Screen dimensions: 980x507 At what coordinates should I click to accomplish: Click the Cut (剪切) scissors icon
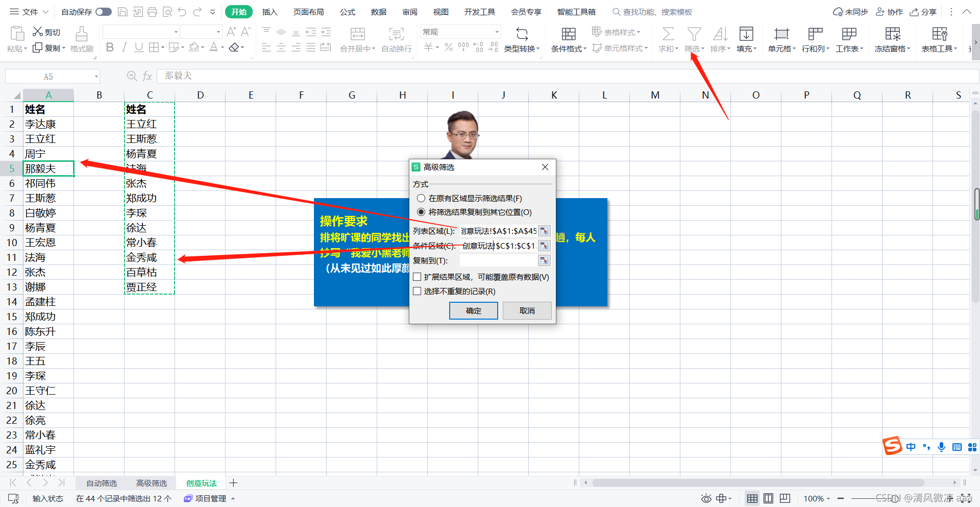(38, 32)
